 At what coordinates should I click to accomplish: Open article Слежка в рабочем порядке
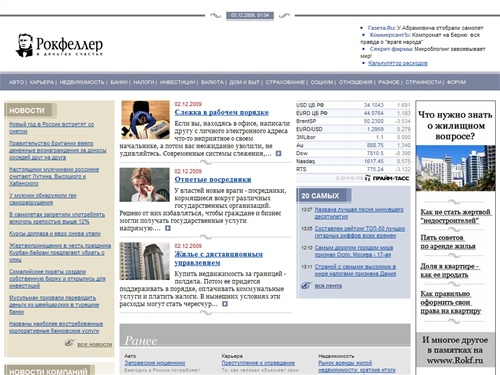point(222,112)
